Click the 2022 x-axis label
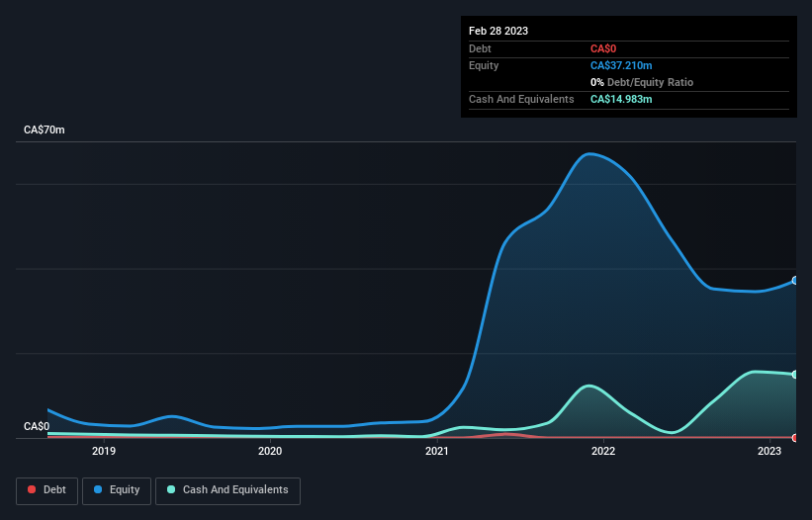Image resolution: width=812 pixels, height=520 pixels. (603, 451)
